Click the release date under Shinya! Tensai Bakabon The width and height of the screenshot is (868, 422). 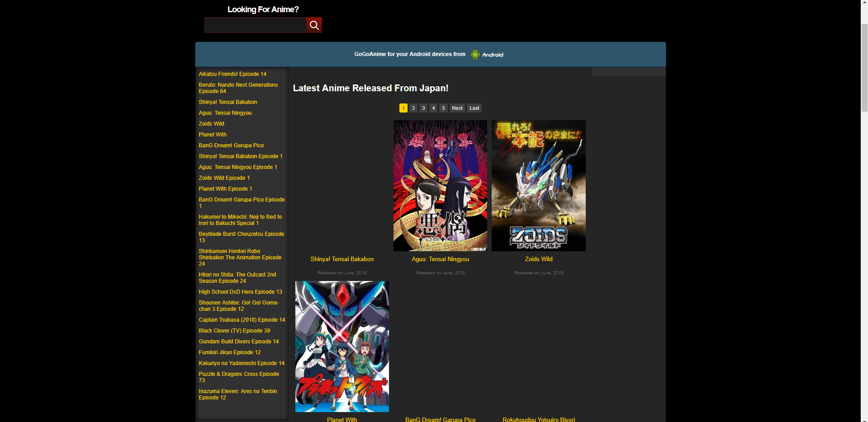pos(342,273)
